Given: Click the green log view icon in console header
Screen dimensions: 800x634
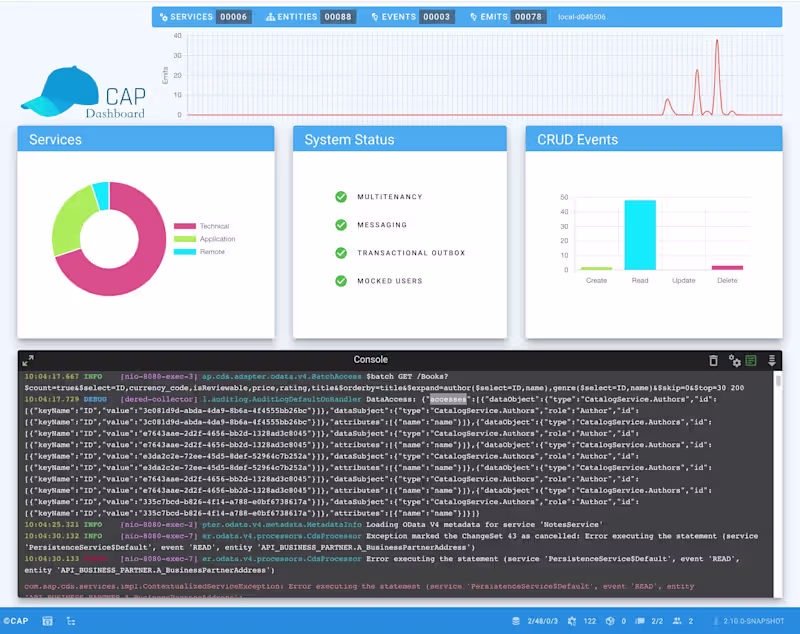Looking at the screenshot, I should tap(751, 360).
